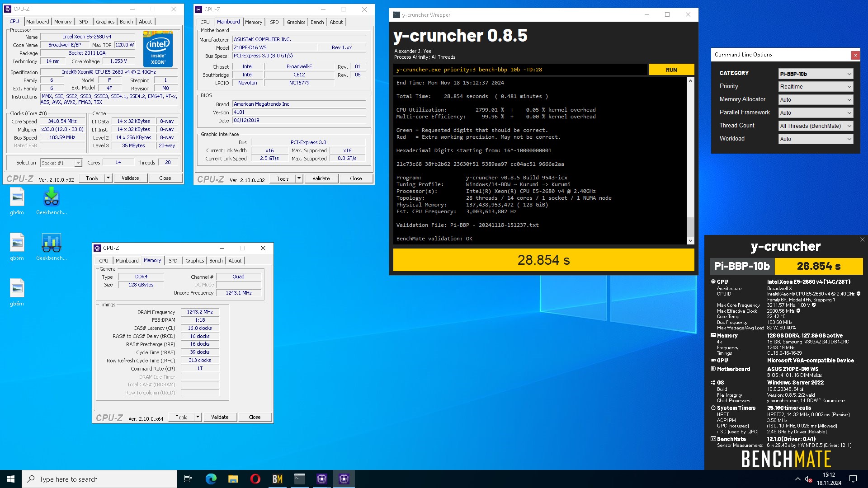Click the Windows taskbar search box
The height and width of the screenshot is (488, 868).
(x=99, y=479)
